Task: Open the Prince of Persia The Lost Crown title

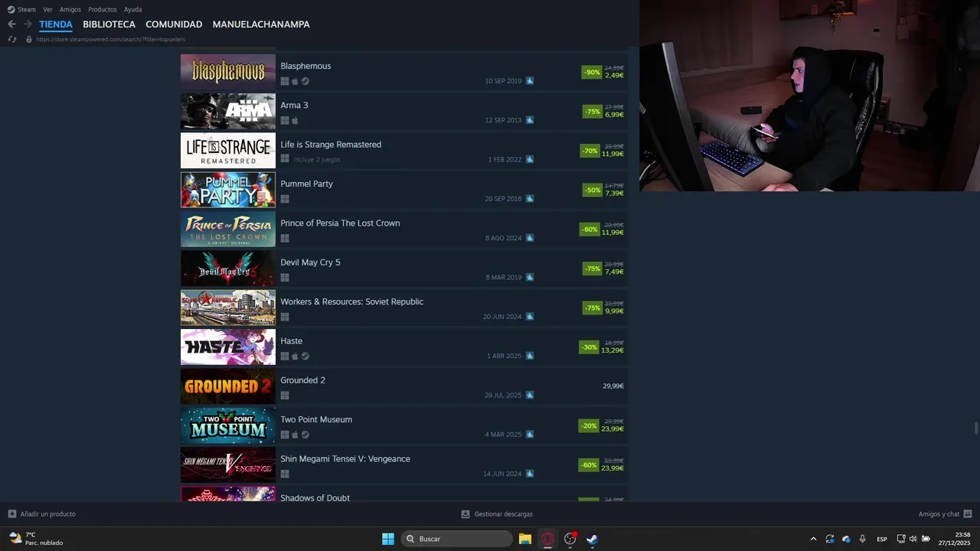Action: coord(340,223)
